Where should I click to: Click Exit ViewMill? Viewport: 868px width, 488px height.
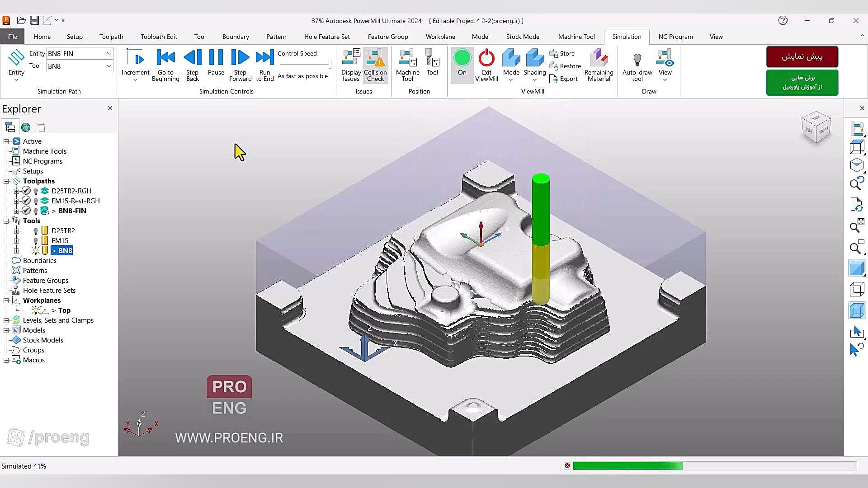tap(486, 65)
